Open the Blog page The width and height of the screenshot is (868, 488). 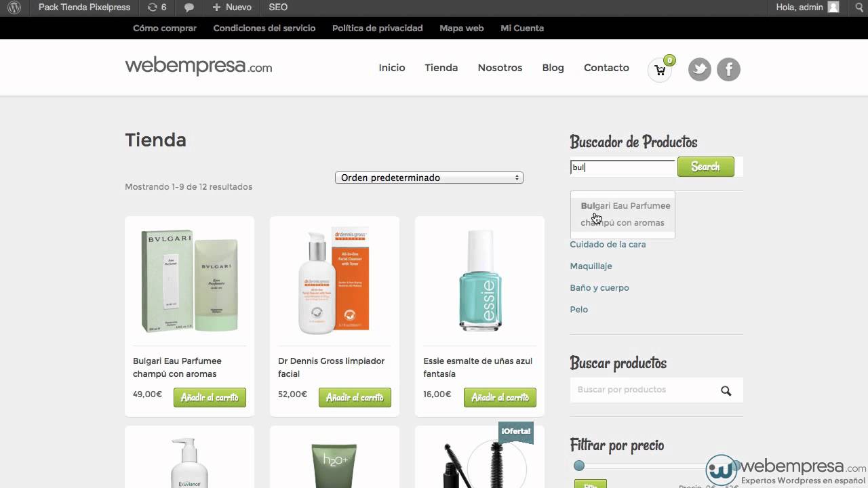point(553,68)
